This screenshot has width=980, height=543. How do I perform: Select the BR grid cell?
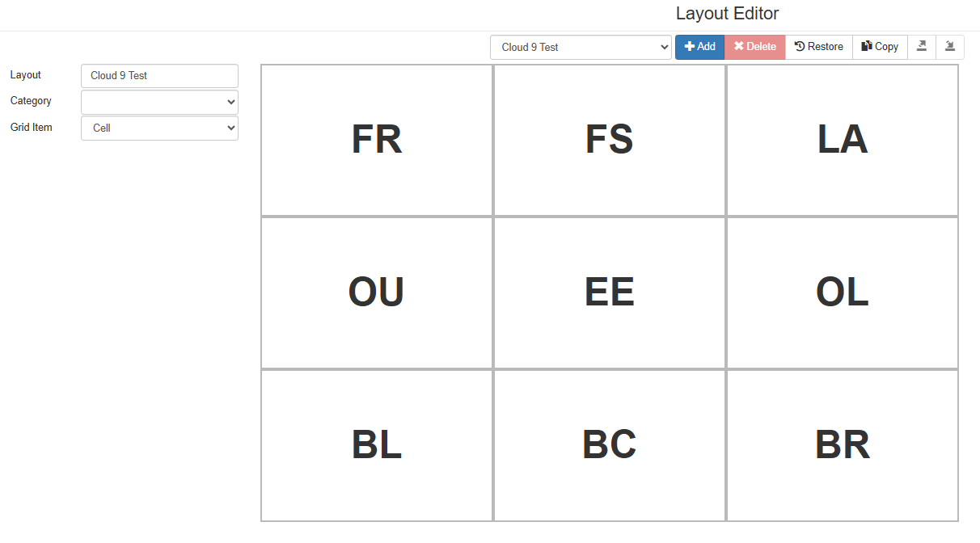[x=843, y=445]
